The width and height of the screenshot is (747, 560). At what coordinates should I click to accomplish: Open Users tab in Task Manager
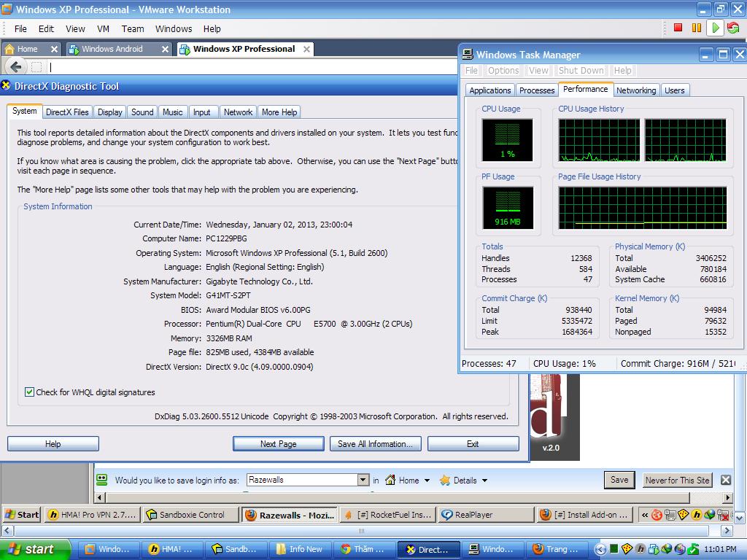[x=675, y=90]
